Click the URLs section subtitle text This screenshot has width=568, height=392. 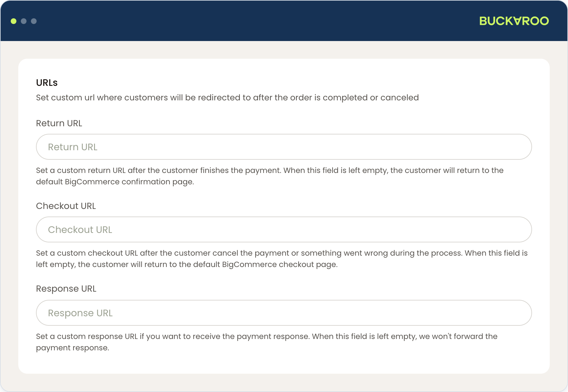[228, 98]
